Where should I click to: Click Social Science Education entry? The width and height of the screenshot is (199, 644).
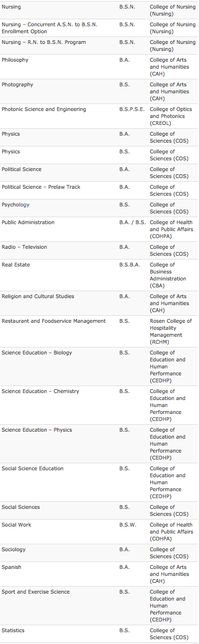(33, 469)
